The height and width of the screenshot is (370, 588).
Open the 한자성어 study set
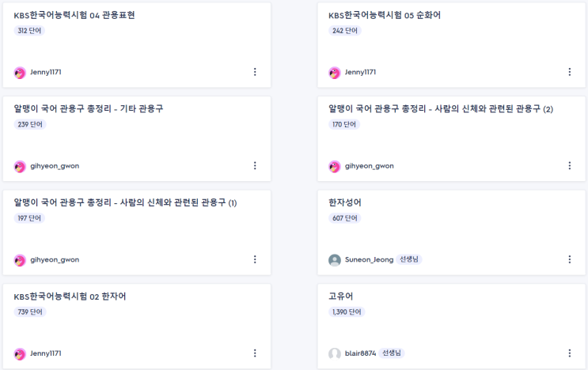[345, 202]
